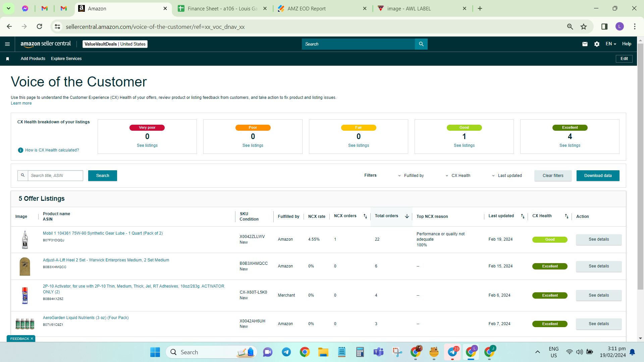See details for Adjust-A-Lift Heel listing
This screenshot has width=644, height=362.
pos(599,266)
